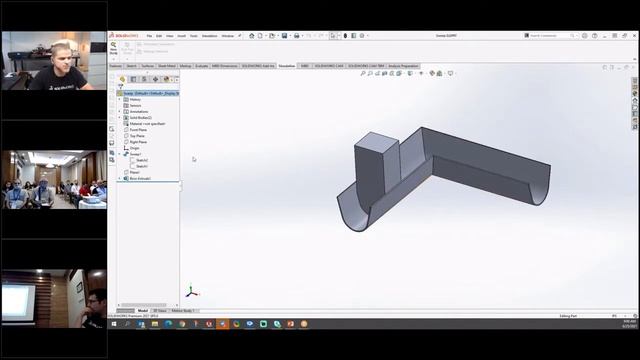Screen dimensions: 640x360
Task: Open the Windows Start button
Action: pos(114,324)
